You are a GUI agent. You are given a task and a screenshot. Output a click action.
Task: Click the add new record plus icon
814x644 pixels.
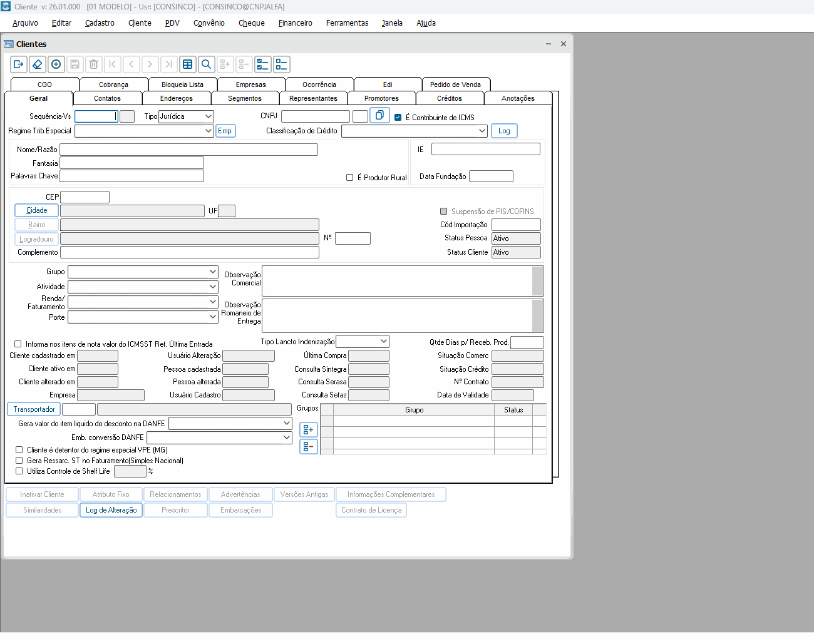[56, 64]
